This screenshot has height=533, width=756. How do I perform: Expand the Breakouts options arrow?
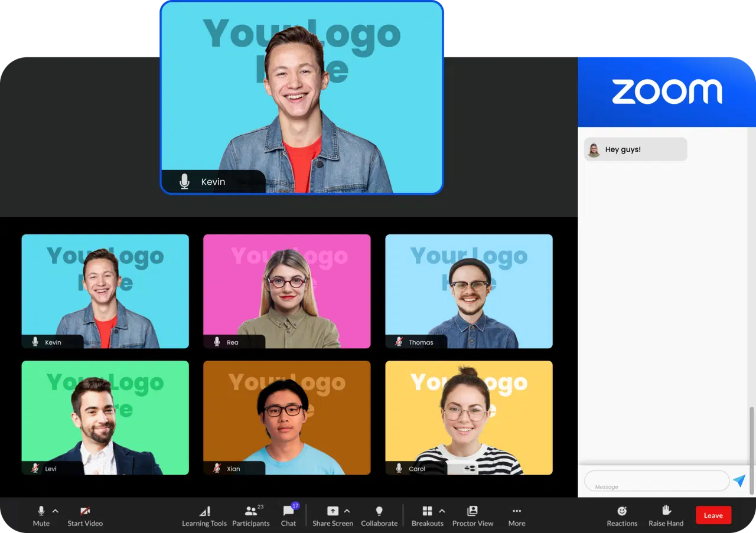coord(442,511)
